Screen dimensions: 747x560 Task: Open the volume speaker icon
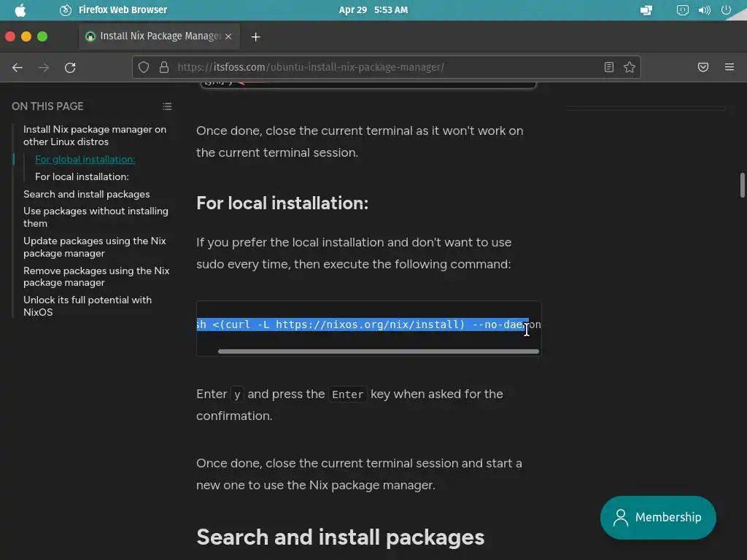(x=704, y=10)
